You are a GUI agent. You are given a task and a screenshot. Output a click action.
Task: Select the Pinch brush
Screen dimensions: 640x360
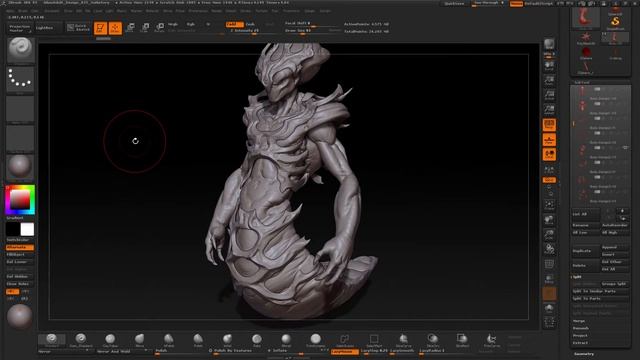198,340
